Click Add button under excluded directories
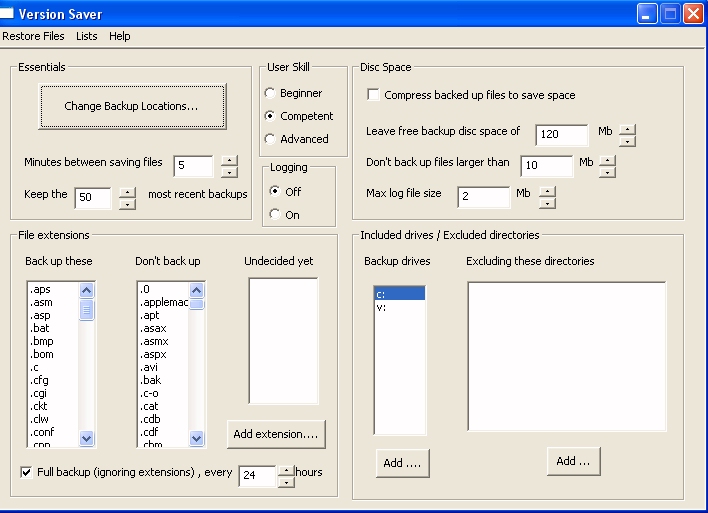This screenshot has height=513, width=708. click(573, 462)
